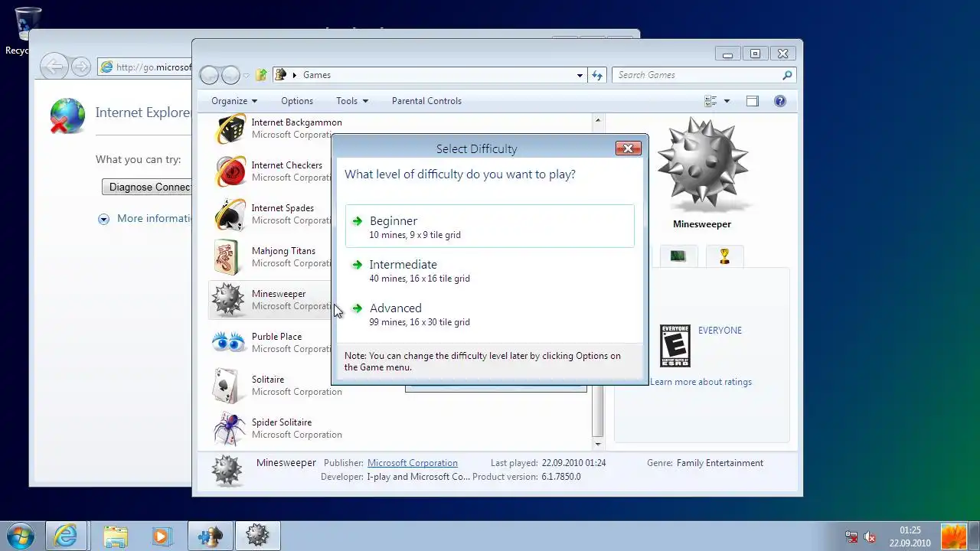The height and width of the screenshot is (551, 980).
Task: Open Windows Media Player from the taskbar
Action: click(x=162, y=536)
